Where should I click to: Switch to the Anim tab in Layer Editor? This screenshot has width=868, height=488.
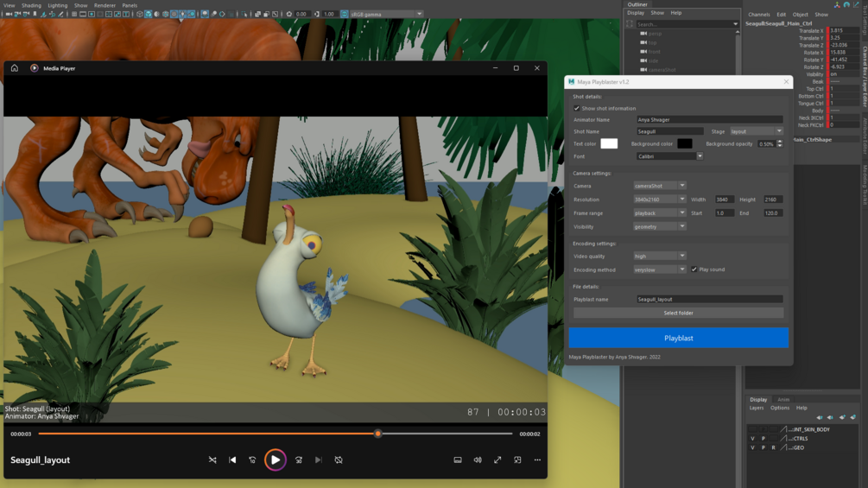coord(783,400)
